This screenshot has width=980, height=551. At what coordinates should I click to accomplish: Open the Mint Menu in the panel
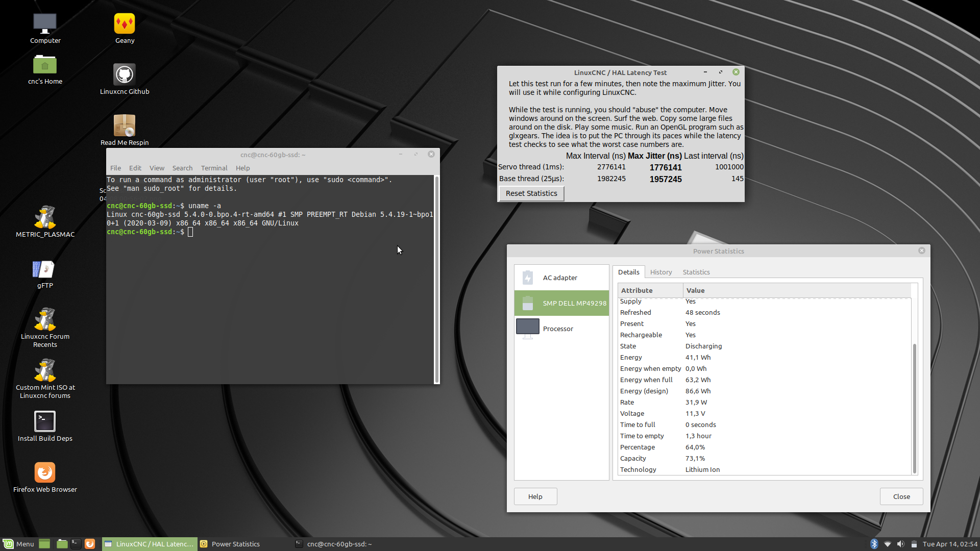19,544
